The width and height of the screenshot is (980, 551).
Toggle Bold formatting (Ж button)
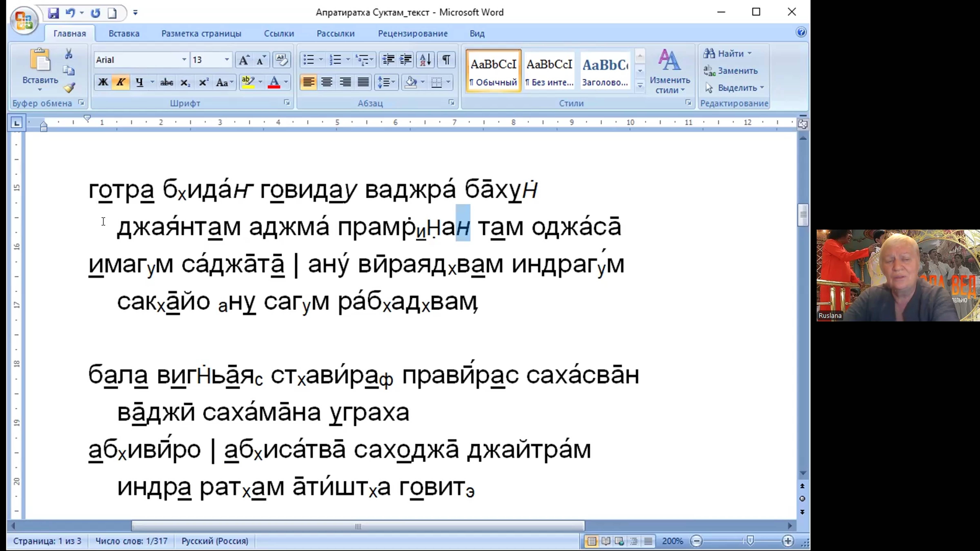pyautogui.click(x=103, y=82)
